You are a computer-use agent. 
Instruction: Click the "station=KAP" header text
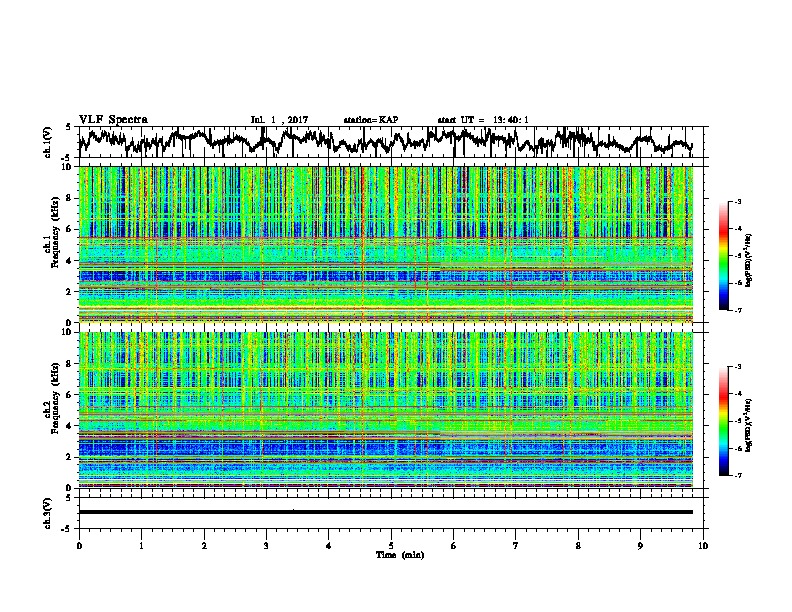[x=371, y=120]
